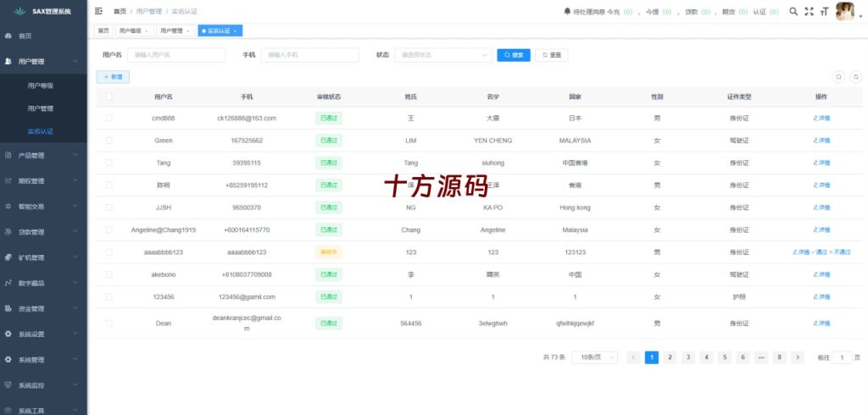Open the header search magnifier icon
Image resolution: width=868 pixels, height=415 pixels.
pyautogui.click(x=793, y=11)
